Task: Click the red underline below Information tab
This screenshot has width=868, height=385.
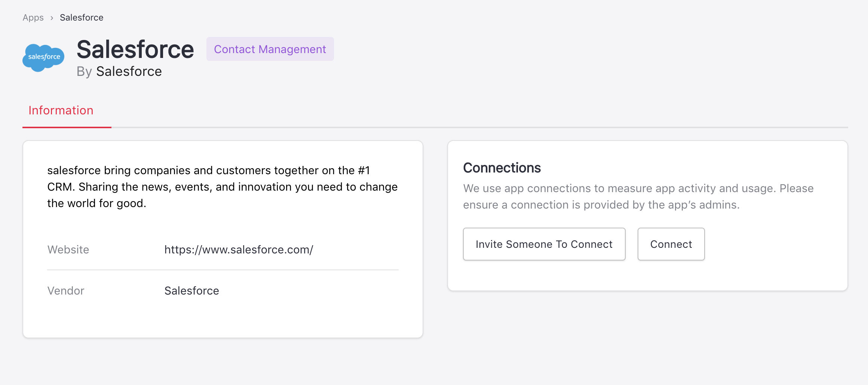Action: pyautogui.click(x=67, y=127)
